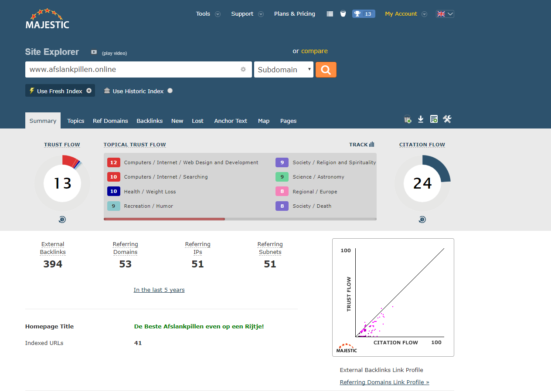Add to bucket using bucket-plus icon
Image resolution: width=551 pixels, height=392 pixels.
click(408, 119)
